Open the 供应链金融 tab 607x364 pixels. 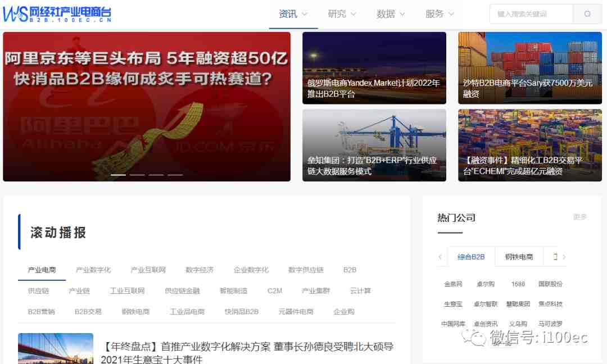(182, 290)
